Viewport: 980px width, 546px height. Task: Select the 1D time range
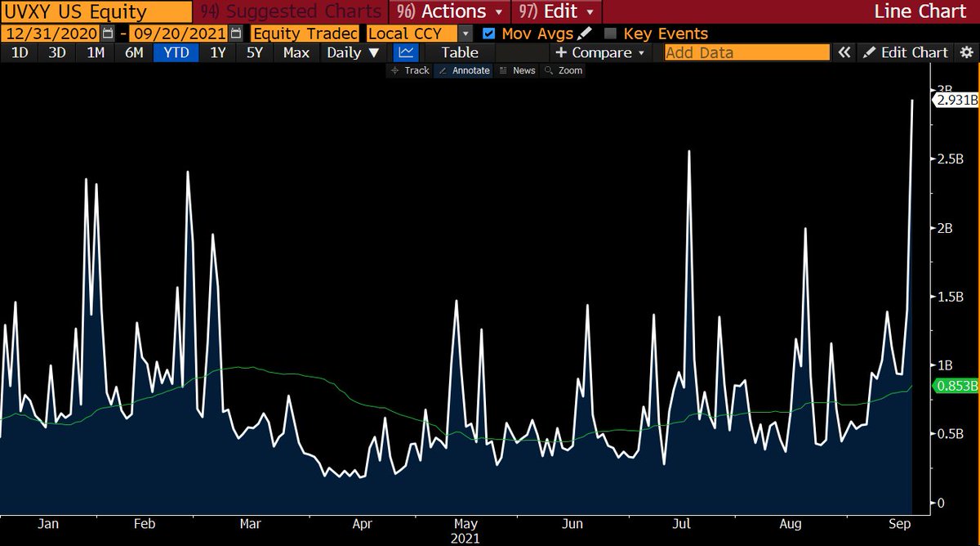coord(18,52)
